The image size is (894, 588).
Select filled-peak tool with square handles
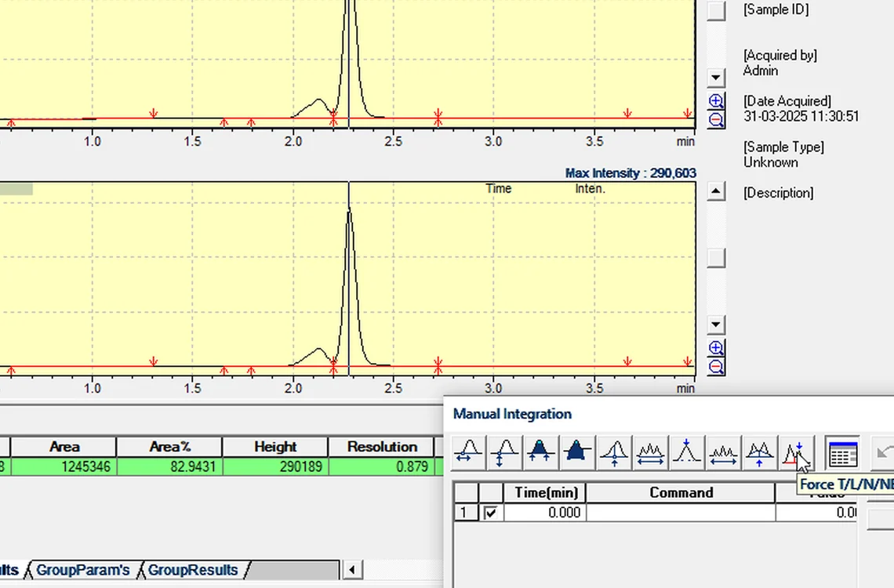(x=577, y=453)
